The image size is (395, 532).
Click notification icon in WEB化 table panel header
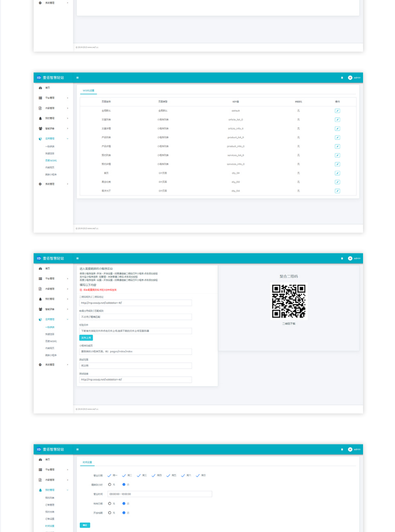point(342,78)
